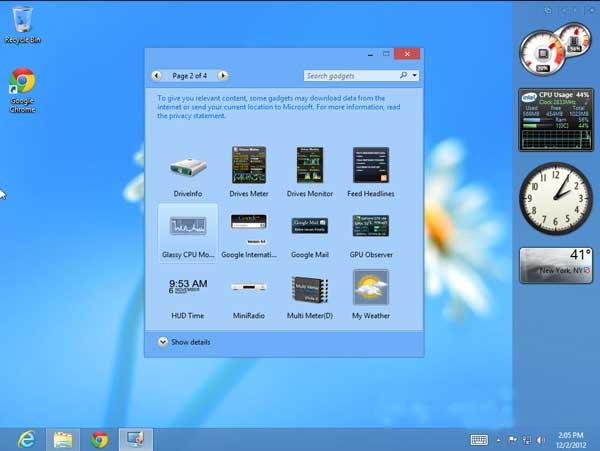Close the gadgets gallery window
The image size is (600, 451).
407,54
